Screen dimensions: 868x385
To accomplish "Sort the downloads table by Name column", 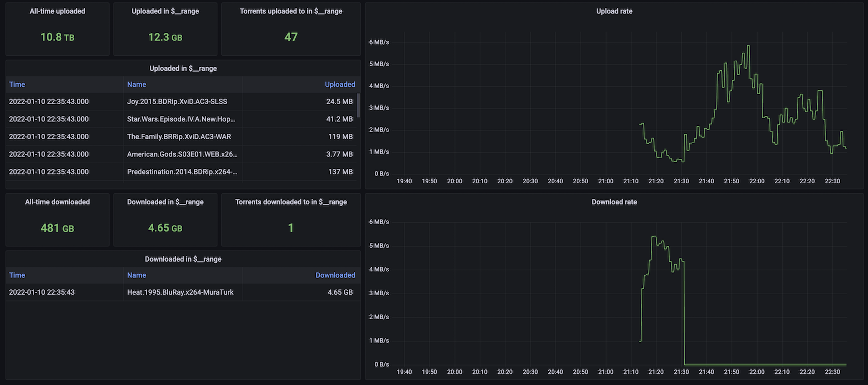I will (x=136, y=275).
